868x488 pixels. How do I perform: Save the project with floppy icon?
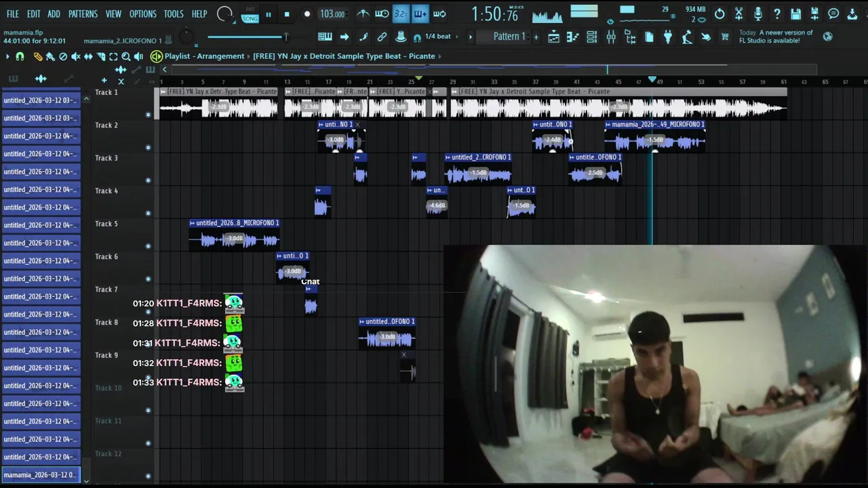click(795, 14)
